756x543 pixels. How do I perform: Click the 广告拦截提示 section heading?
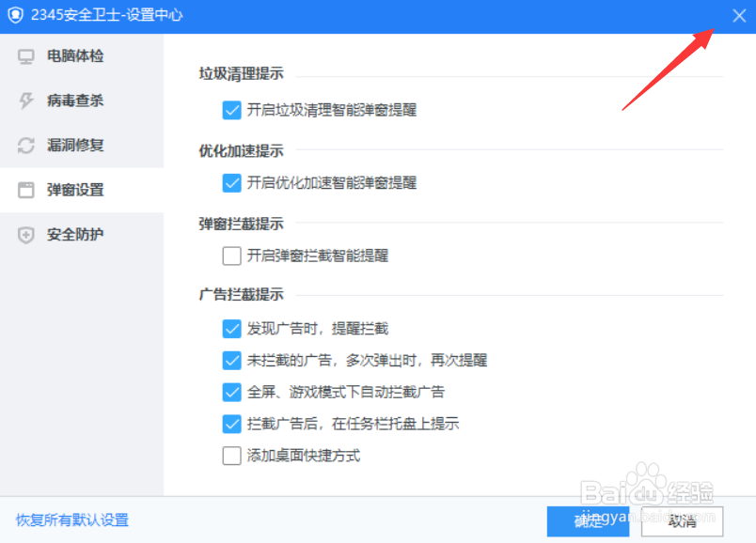click(x=241, y=294)
